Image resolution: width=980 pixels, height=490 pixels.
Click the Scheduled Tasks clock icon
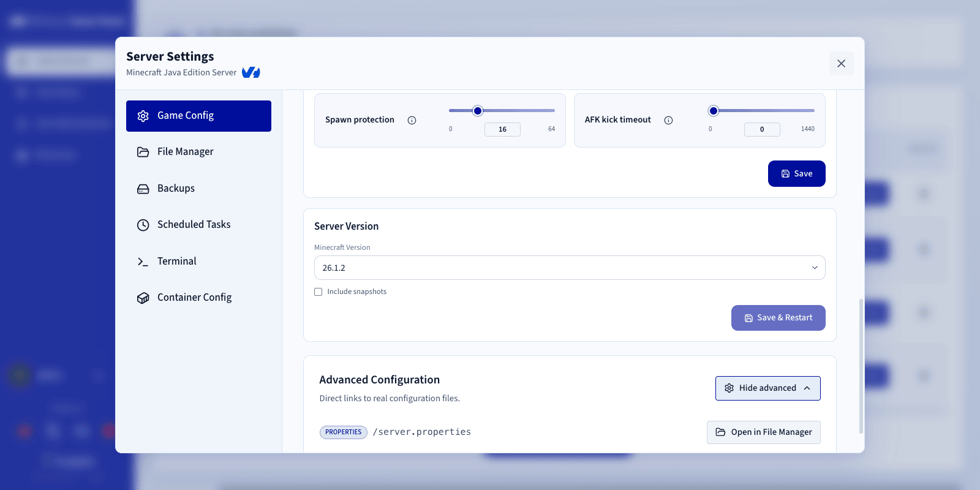coord(143,225)
